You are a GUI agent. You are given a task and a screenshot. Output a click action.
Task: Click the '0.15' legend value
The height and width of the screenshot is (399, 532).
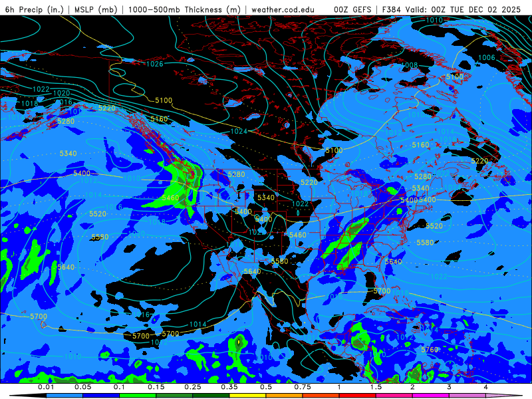click(x=156, y=387)
